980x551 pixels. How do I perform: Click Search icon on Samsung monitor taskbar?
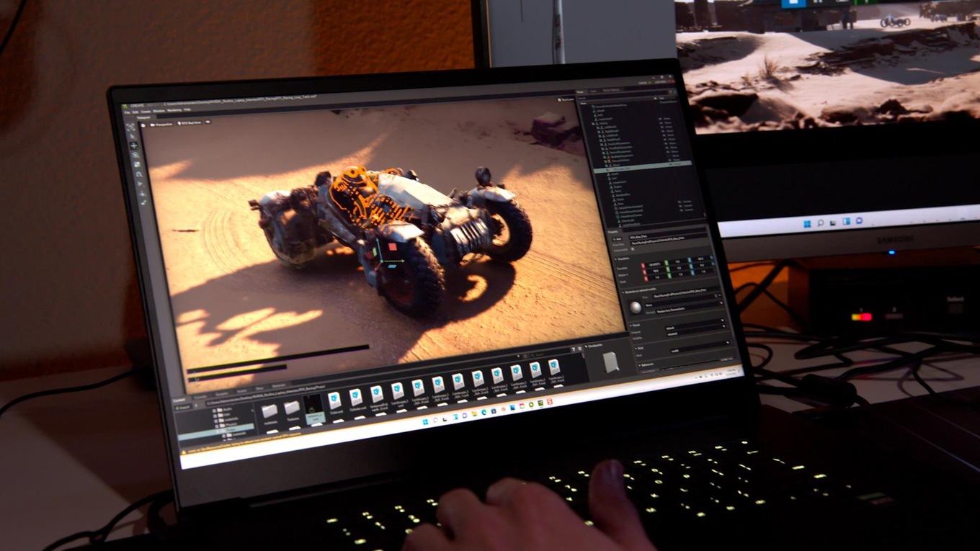coord(819,223)
